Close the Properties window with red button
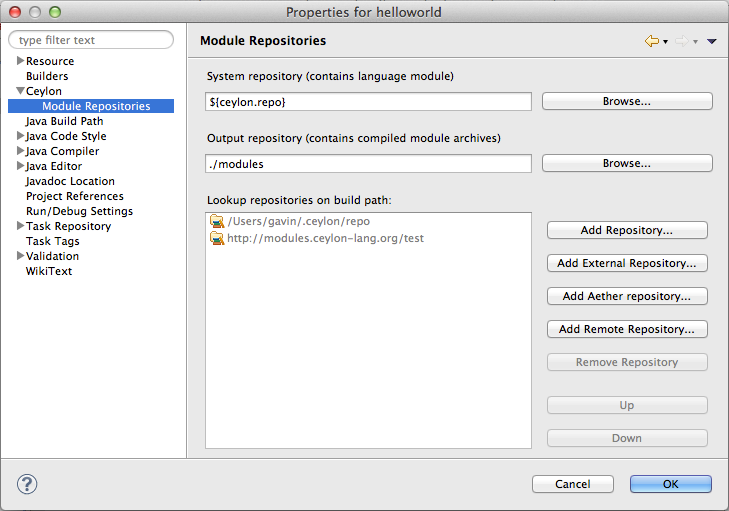This screenshot has height=511, width=729. tap(15, 12)
